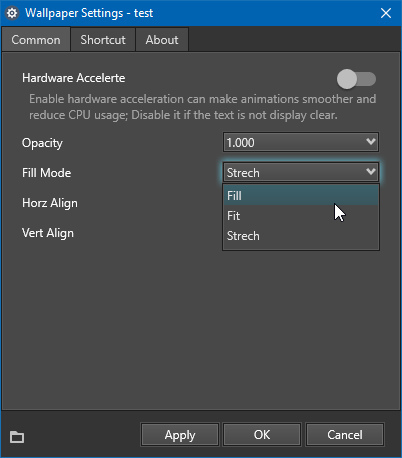Screen dimensions: 402x458
Task: Collapse the Fill Mode dropdown arrow
Action: (x=371, y=172)
